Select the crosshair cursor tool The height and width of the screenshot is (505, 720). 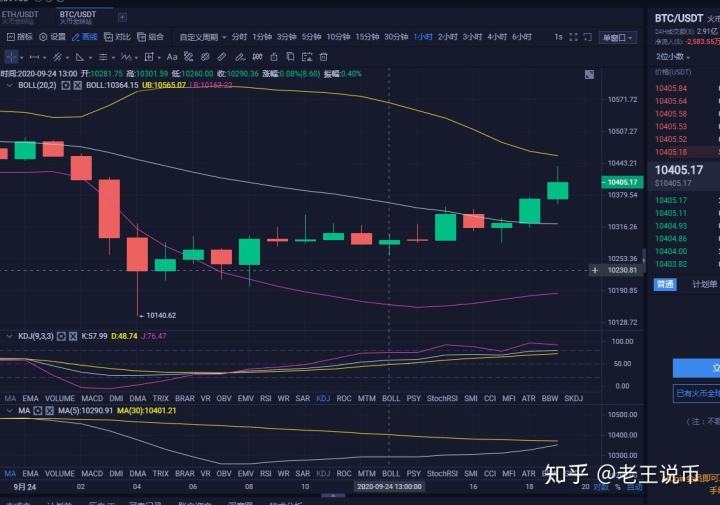[x=11, y=57]
